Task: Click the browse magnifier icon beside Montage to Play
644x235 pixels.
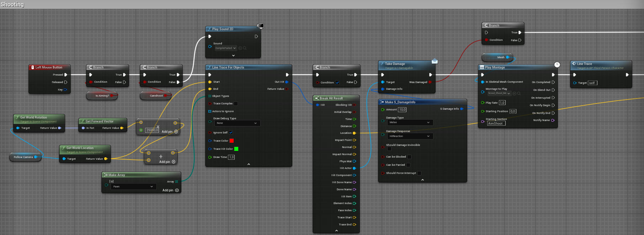Action: tap(519, 93)
